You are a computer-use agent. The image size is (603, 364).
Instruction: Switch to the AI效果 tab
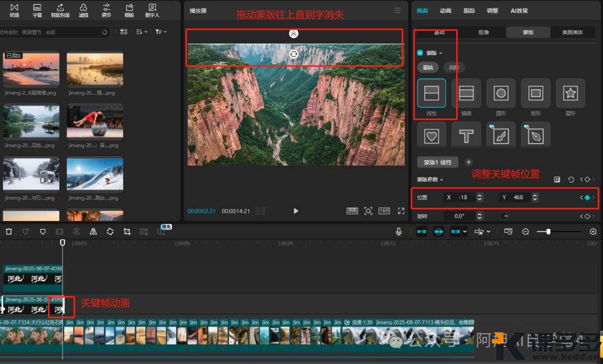coord(519,11)
